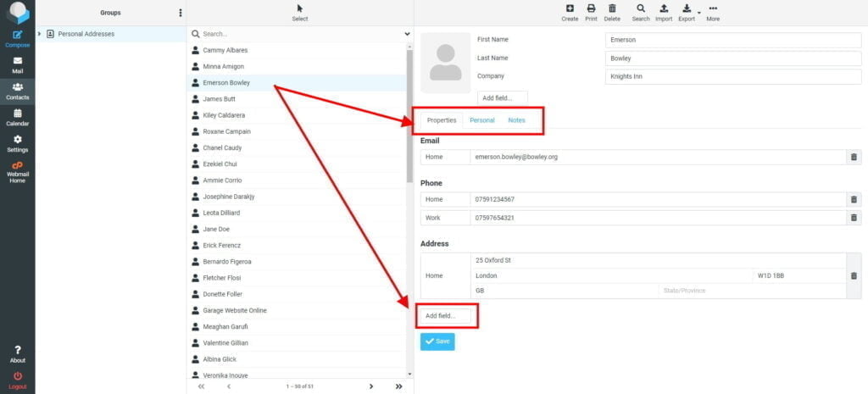Switch to the Personal tab

click(x=482, y=120)
